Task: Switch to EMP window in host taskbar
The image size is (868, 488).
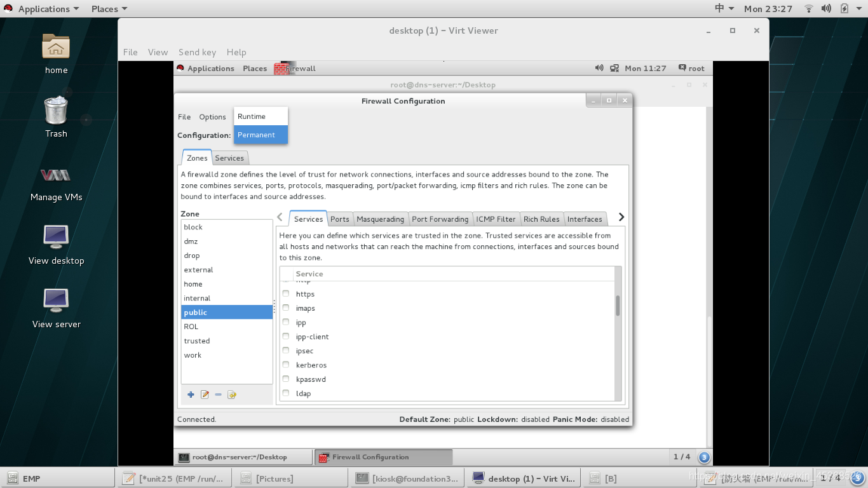Action: click(x=57, y=478)
